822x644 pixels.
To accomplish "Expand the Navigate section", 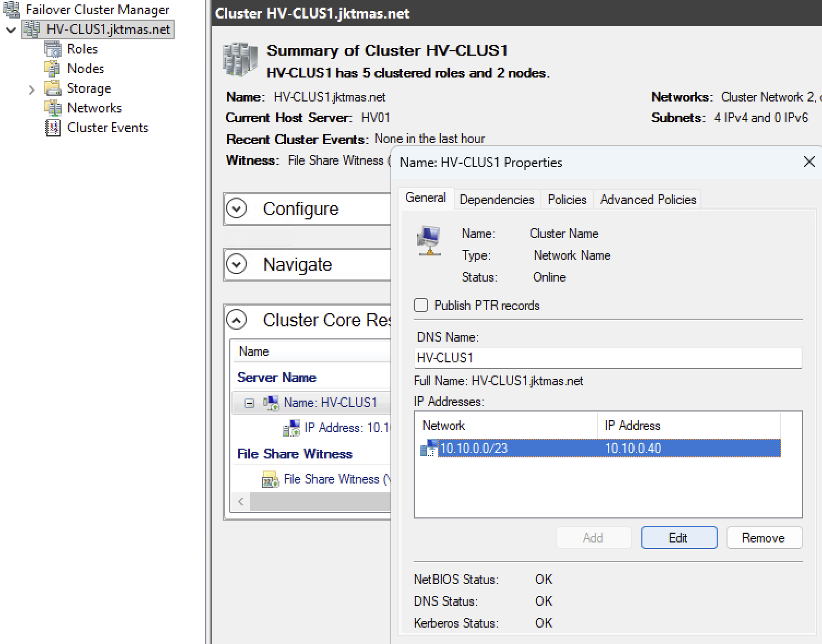I will (x=237, y=264).
